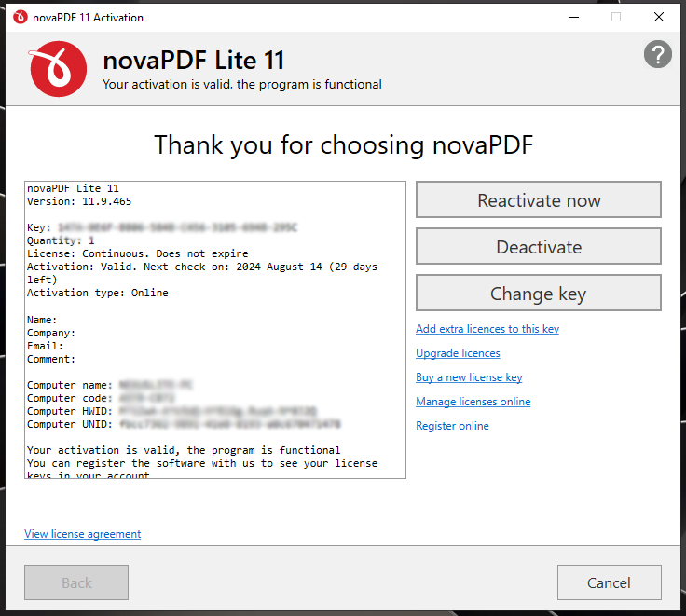
Task: Minimize the novaPDF 11 Activation window
Action: pyautogui.click(x=571, y=17)
